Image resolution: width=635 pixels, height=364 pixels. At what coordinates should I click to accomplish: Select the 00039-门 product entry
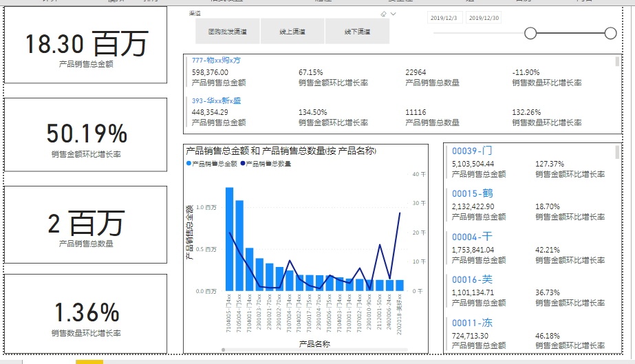(472, 151)
